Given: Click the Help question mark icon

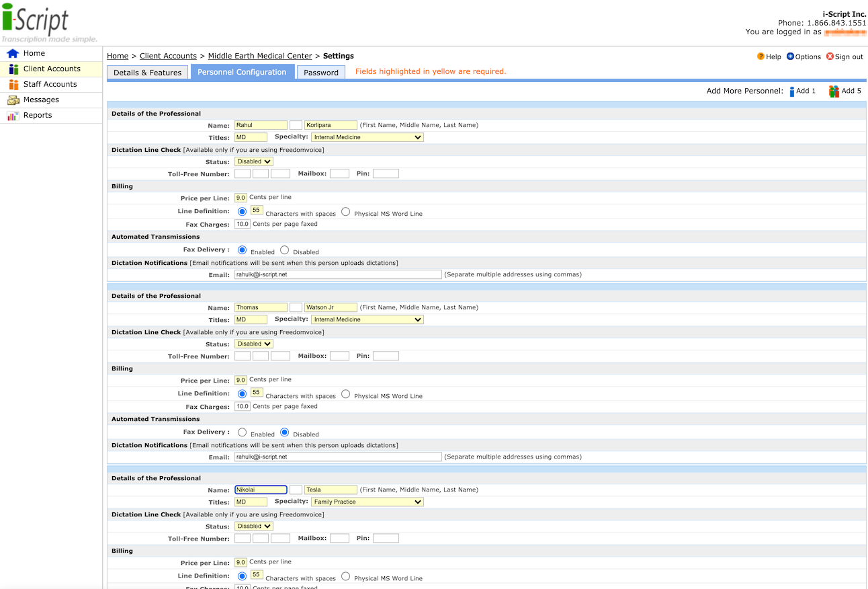Looking at the screenshot, I should point(761,57).
